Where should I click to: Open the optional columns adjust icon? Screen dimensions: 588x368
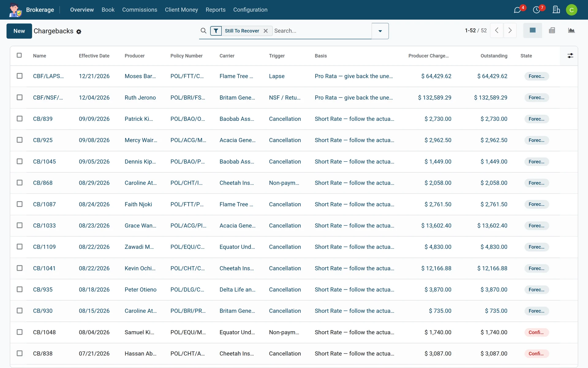click(570, 56)
